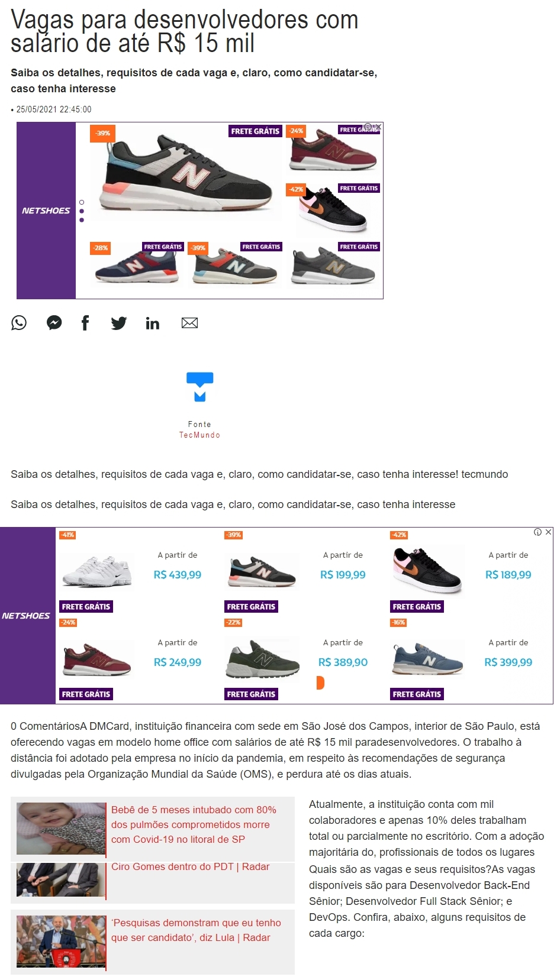The width and height of the screenshot is (557, 980).
Task: Share article on Twitter icon
Action: [x=119, y=323]
